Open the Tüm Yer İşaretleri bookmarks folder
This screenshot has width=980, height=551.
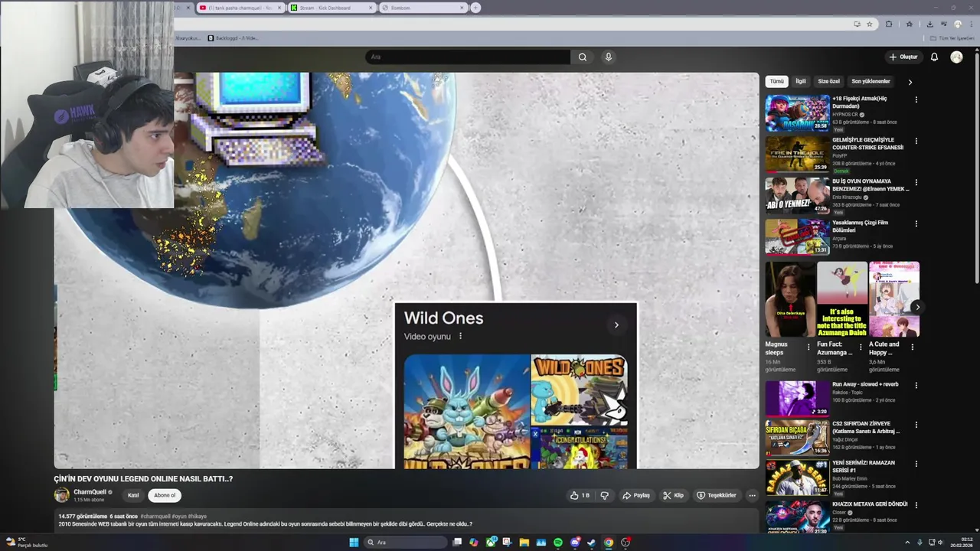(x=952, y=38)
